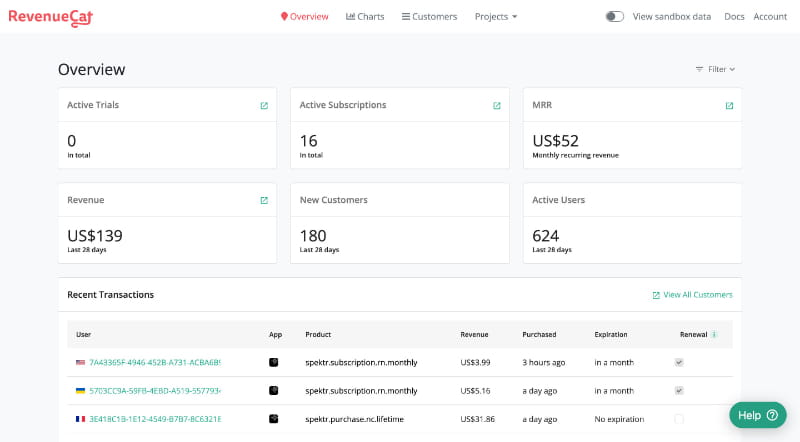Open Active Subscriptions chart link icon
800x442 pixels.
click(497, 105)
